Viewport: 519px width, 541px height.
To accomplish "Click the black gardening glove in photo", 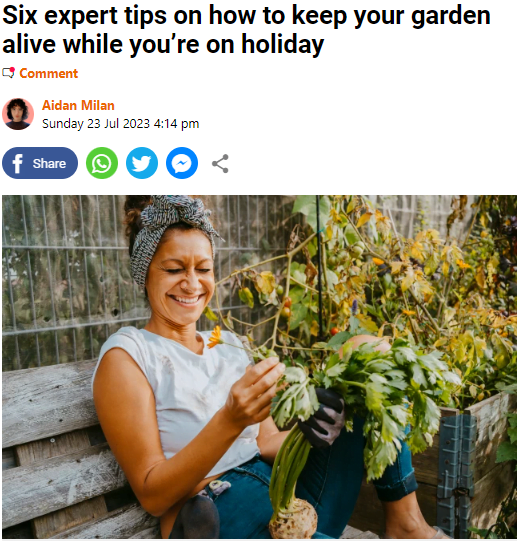I will tap(322, 417).
